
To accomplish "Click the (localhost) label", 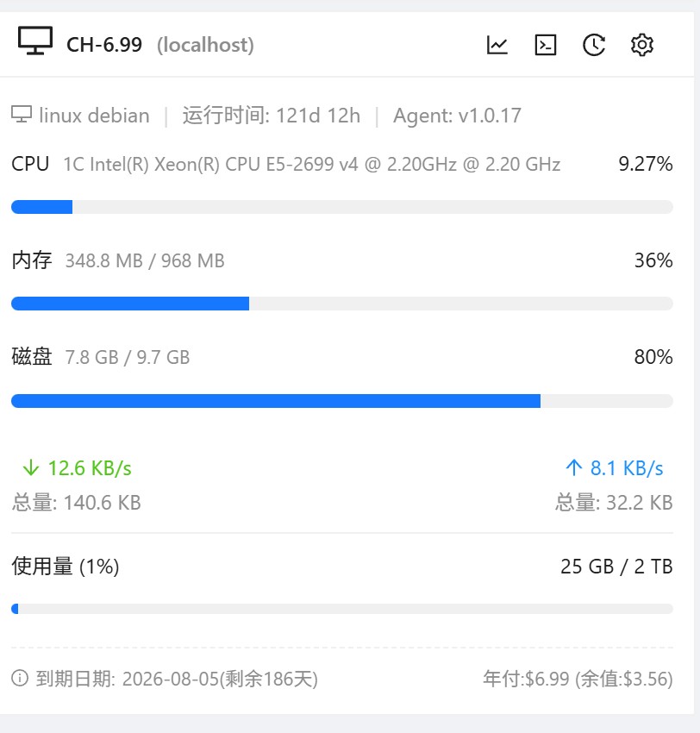I will click(x=205, y=45).
